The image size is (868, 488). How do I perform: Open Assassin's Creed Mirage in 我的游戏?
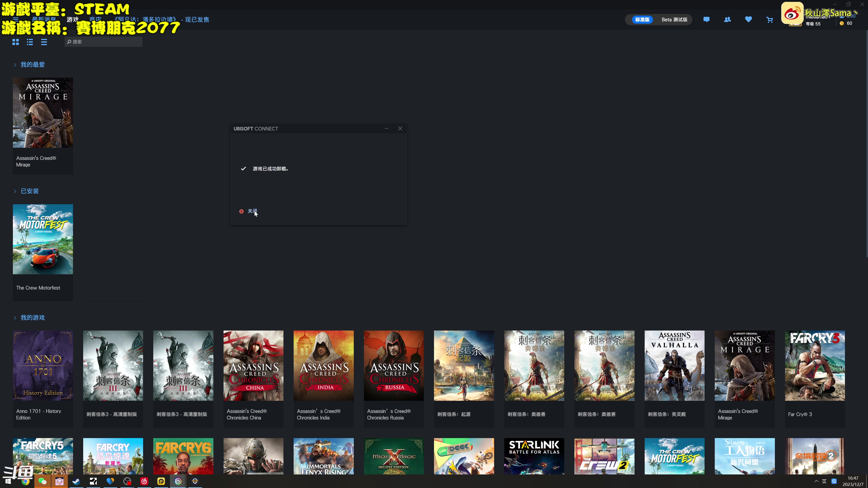745,379
